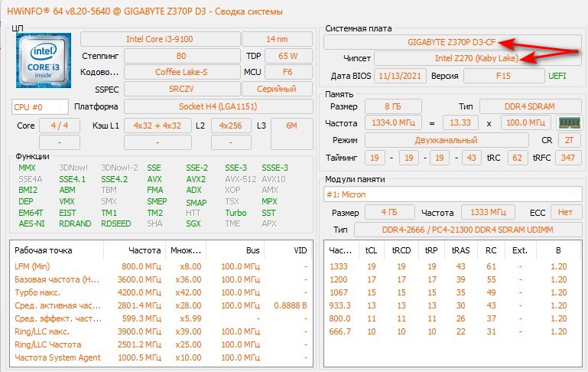Open the '#1: Micron' memory module dropdown
Viewport: 588px width, 372px height.
453,194
